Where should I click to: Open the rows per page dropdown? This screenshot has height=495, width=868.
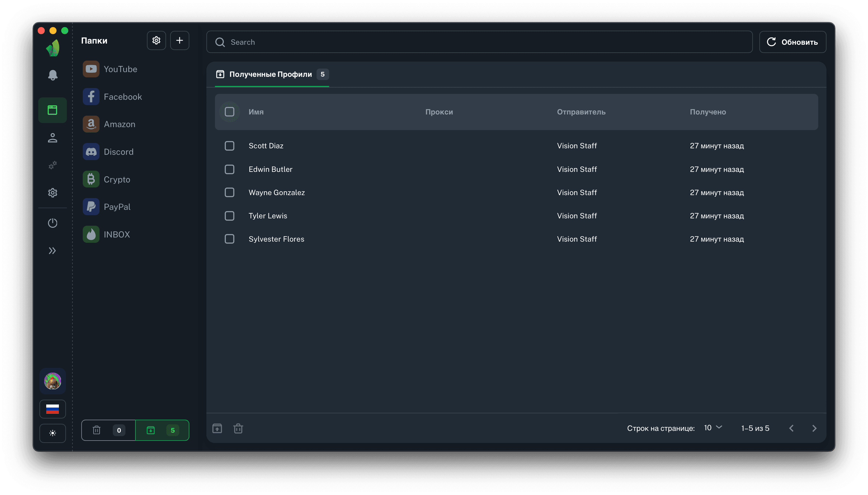pyautogui.click(x=713, y=428)
